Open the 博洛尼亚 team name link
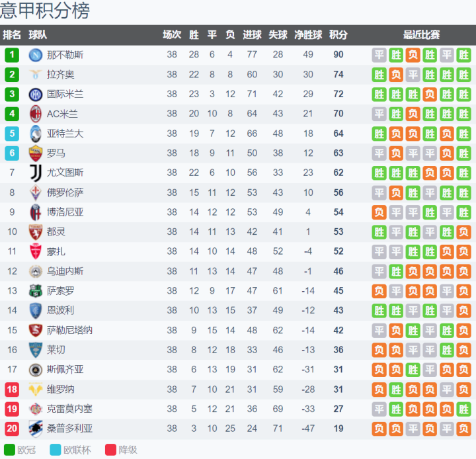 pyautogui.click(x=65, y=212)
